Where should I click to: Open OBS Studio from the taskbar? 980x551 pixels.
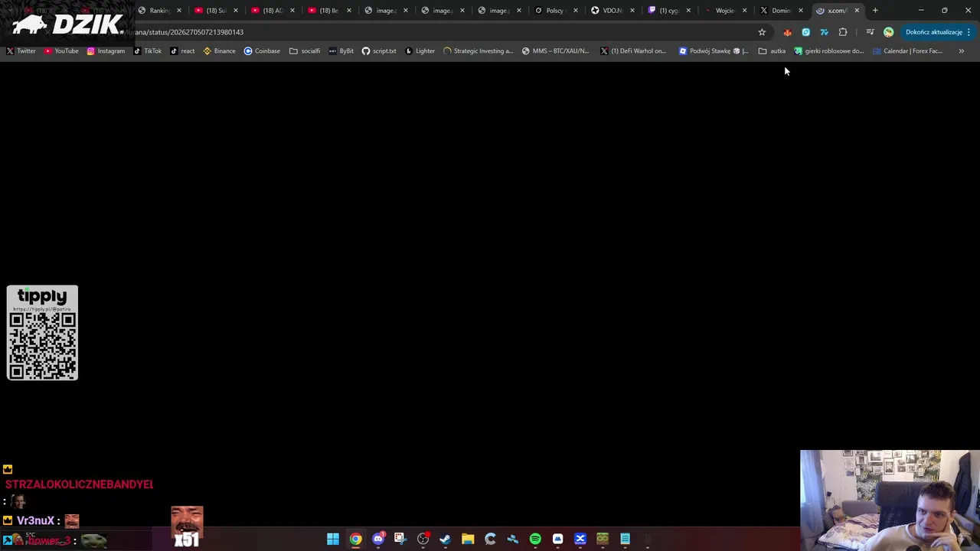pyautogui.click(x=423, y=539)
